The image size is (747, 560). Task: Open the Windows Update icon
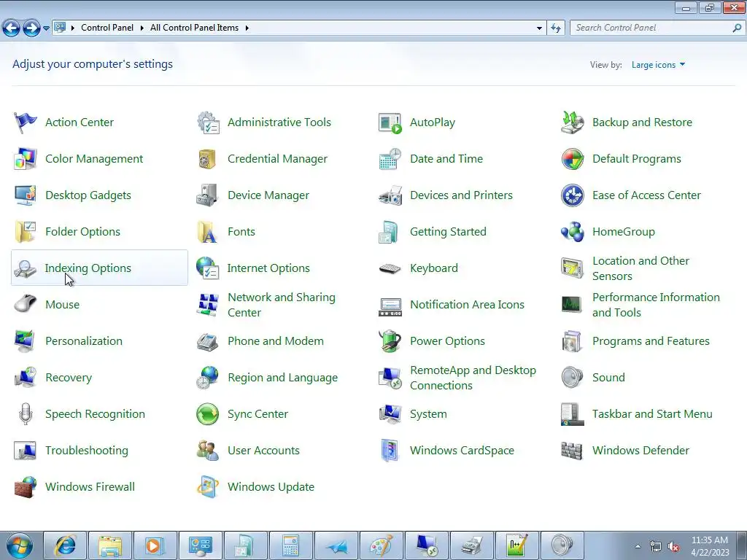click(x=207, y=486)
